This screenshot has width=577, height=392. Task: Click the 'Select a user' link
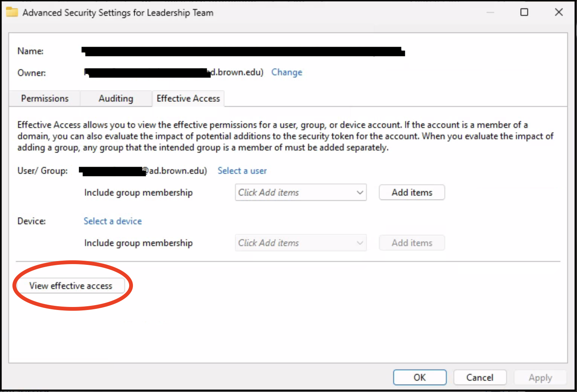[x=242, y=171]
